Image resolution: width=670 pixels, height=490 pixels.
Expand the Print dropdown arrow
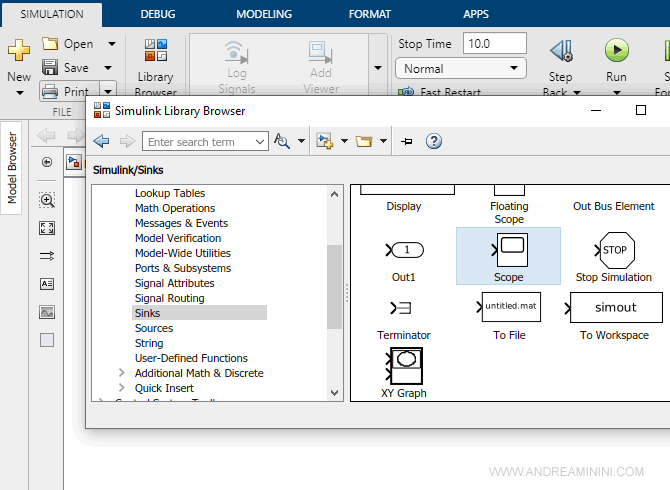click(x=108, y=91)
